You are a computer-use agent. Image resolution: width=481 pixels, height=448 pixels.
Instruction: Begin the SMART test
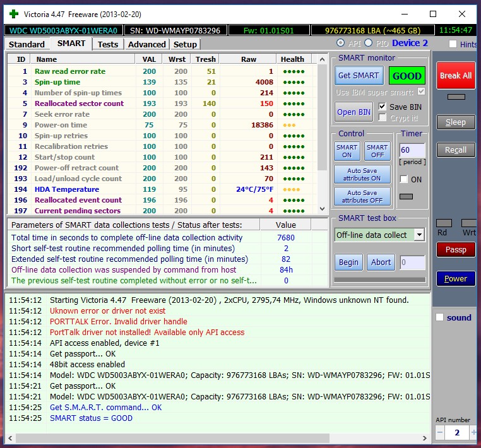[x=348, y=262]
